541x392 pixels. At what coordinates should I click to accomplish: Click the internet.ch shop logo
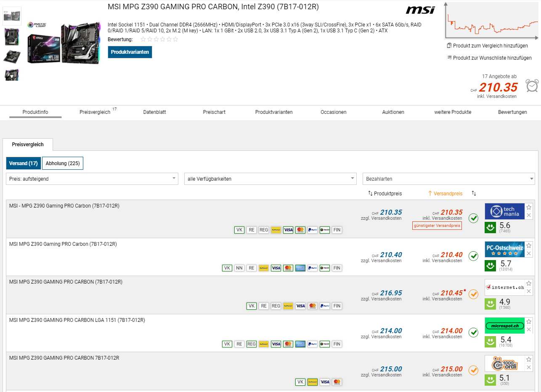tap(504, 287)
